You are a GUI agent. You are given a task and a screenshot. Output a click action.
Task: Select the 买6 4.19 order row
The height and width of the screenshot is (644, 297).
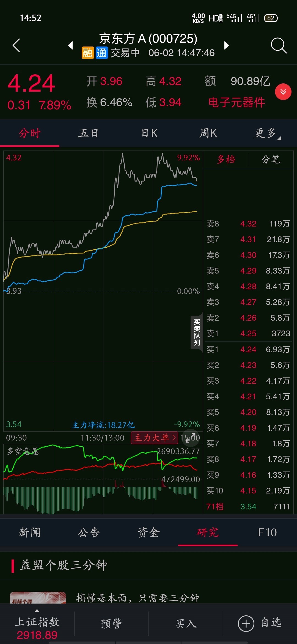coord(248,428)
